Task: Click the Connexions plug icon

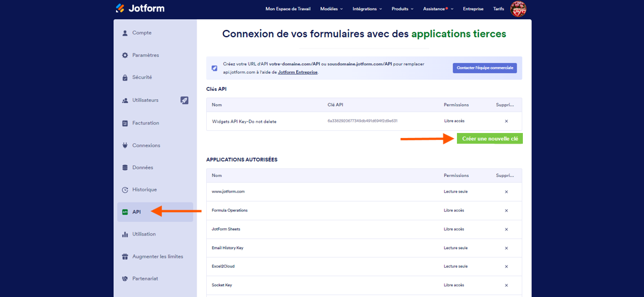Action: [125, 145]
